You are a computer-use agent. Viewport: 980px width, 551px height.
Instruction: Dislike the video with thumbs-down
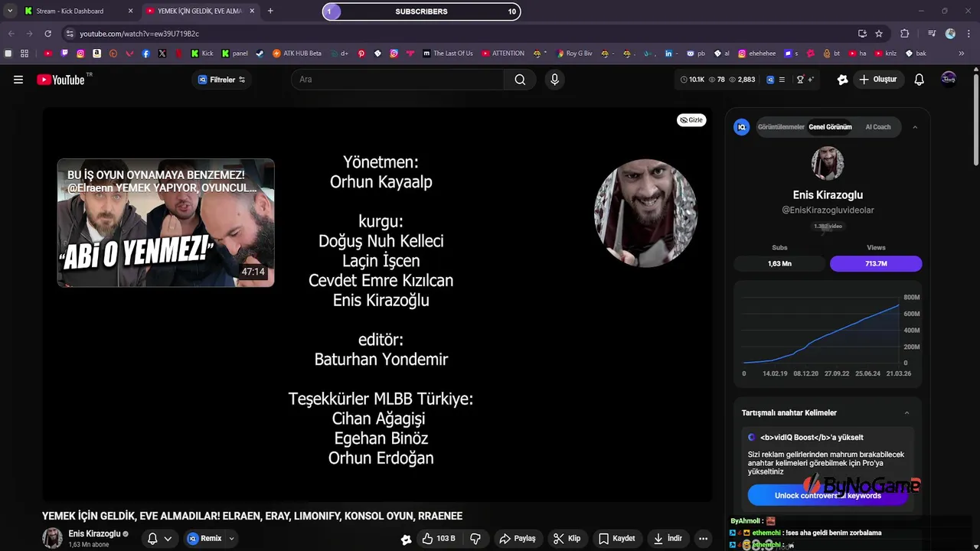click(x=475, y=539)
